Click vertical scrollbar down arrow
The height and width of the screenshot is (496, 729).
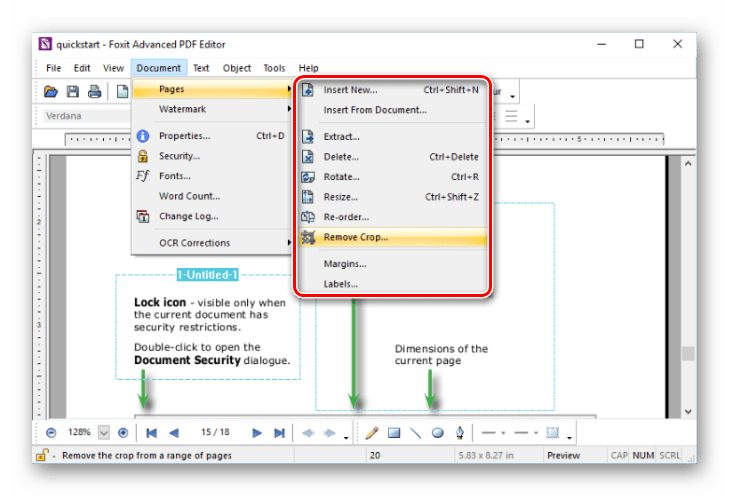688,411
